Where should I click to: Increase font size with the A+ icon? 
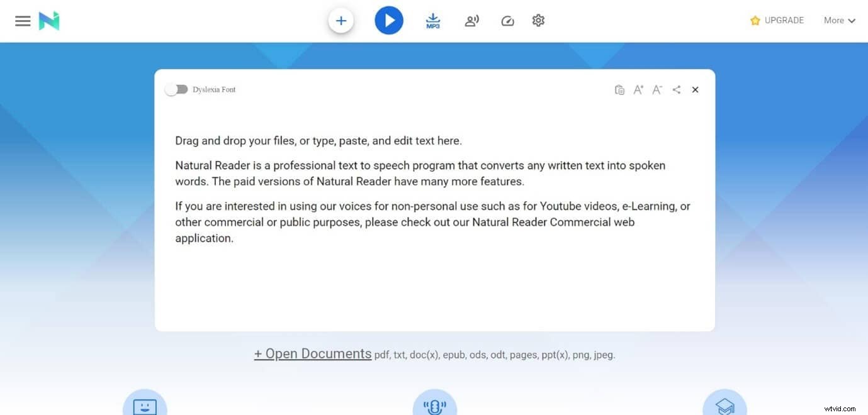click(x=638, y=89)
